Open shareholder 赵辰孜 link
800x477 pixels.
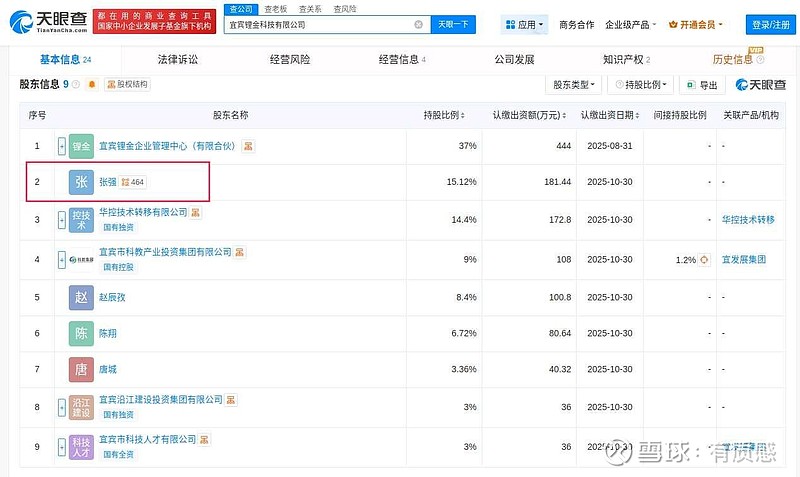click(x=112, y=297)
